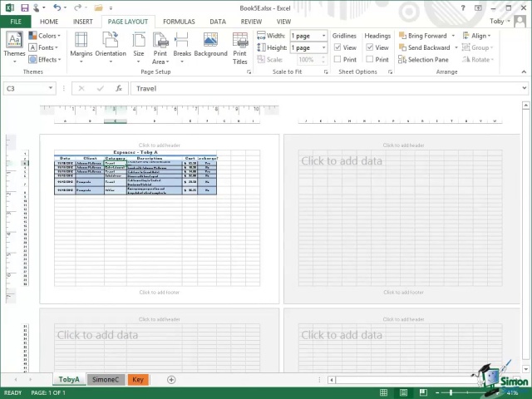
Task: Switch to the VIEW tab
Action: (x=283, y=22)
